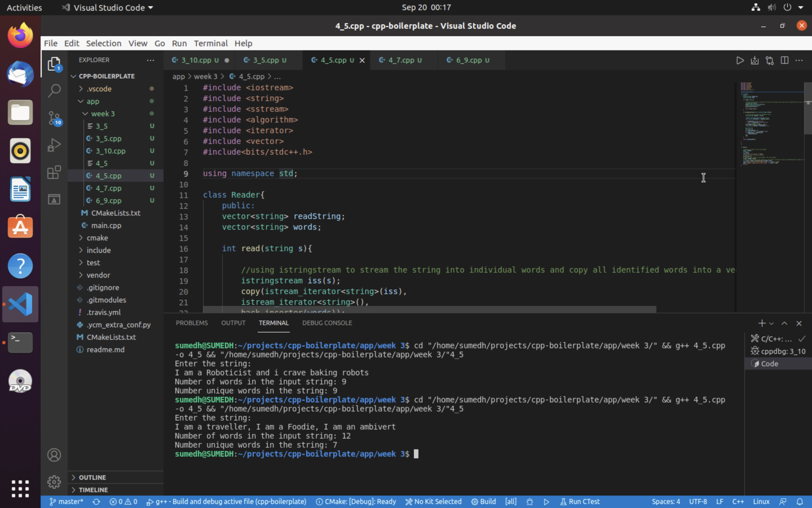
Task: Change encoding via UTF-8
Action: pyautogui.click(x=698, y=502)
